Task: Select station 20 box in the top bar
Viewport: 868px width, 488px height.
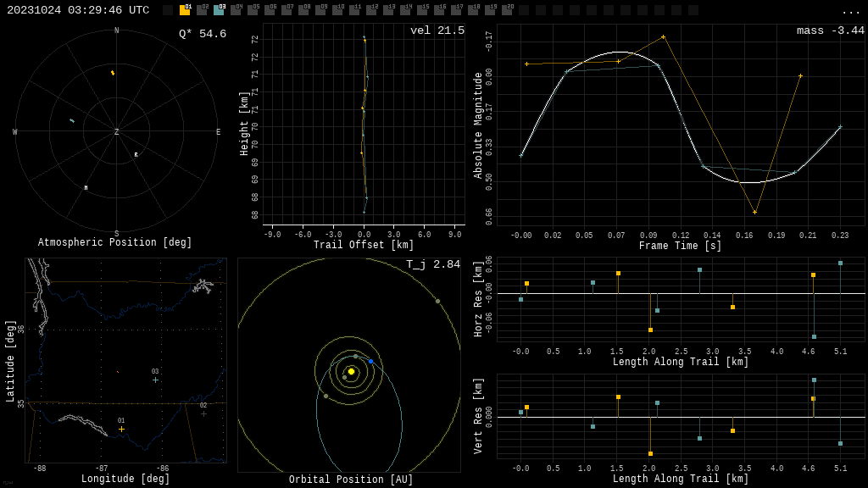Action: click(x=507, y=10)
